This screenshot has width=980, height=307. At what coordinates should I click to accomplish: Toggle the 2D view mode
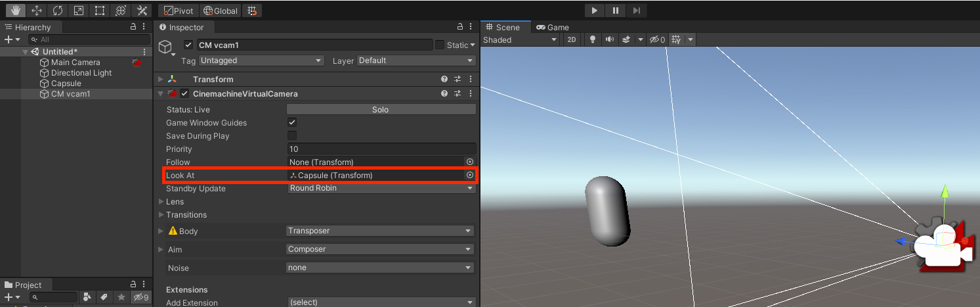click(x=572, y=40)
